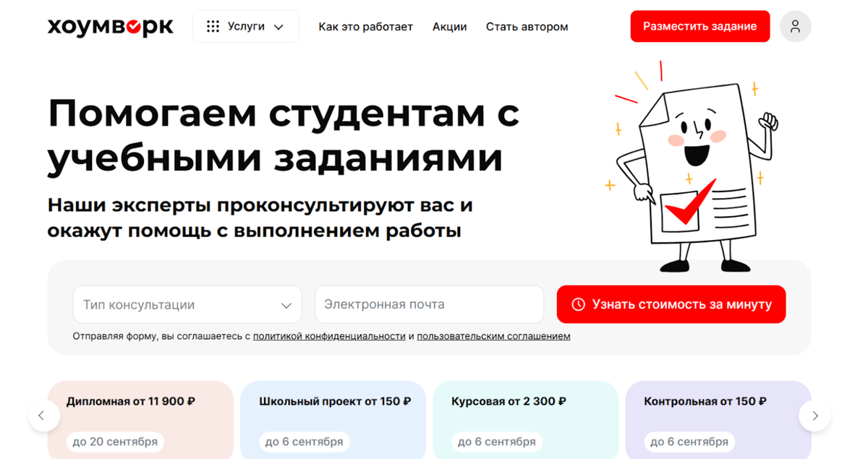Select the Курсовая от 2 300 ₽ card

point(526,420)
